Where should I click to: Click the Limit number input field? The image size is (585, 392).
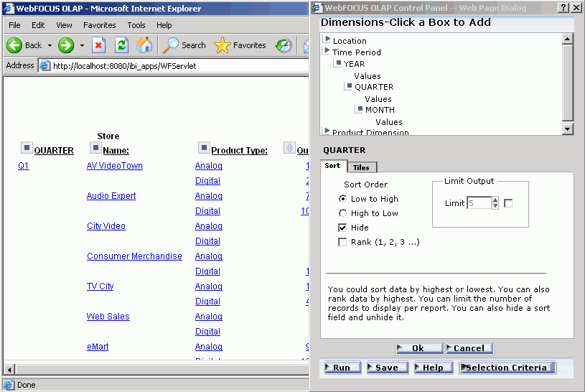[479, 203]
